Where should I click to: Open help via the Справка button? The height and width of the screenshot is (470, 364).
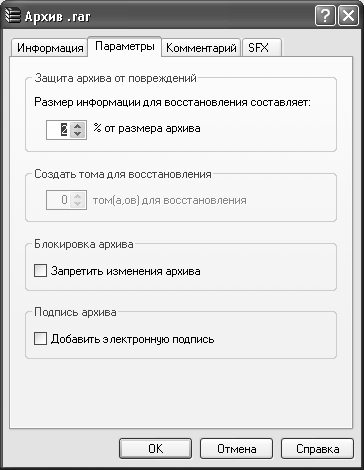(317, 449)
